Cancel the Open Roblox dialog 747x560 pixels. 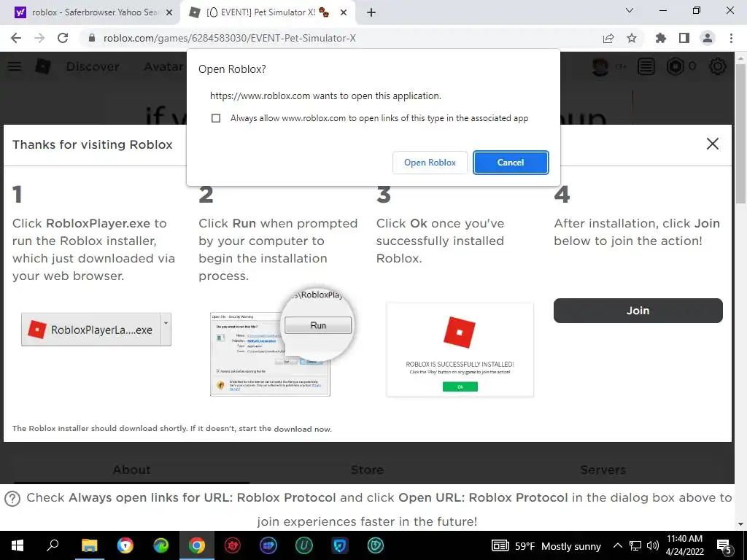coord(511,163)
